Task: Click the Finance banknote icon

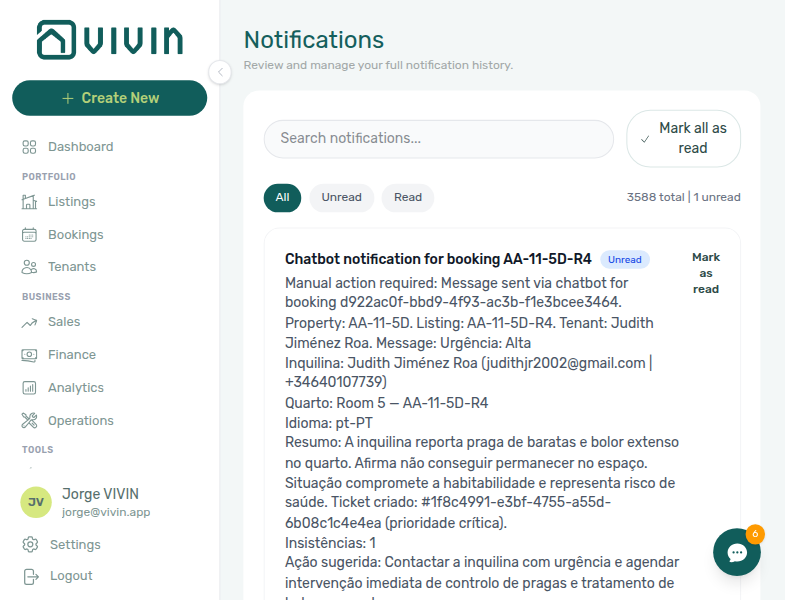Action: (30, 355)
